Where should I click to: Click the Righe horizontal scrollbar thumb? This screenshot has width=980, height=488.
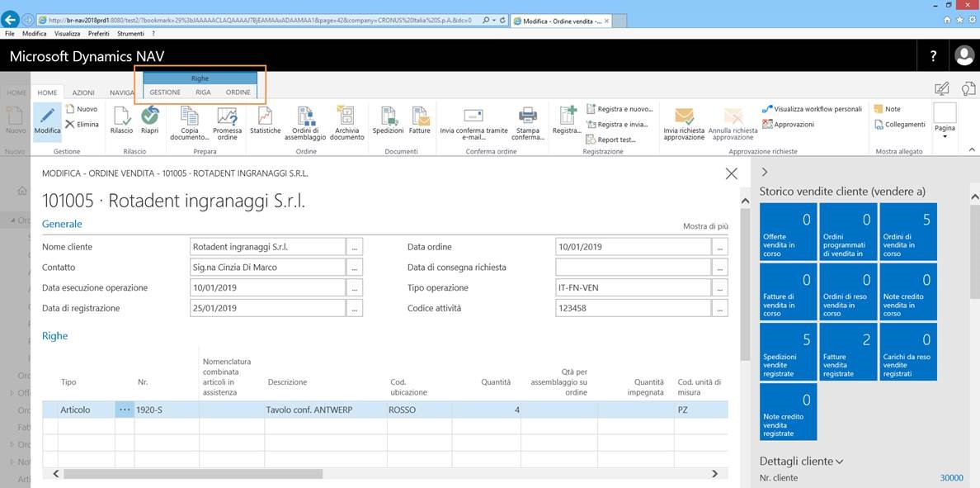193,474
